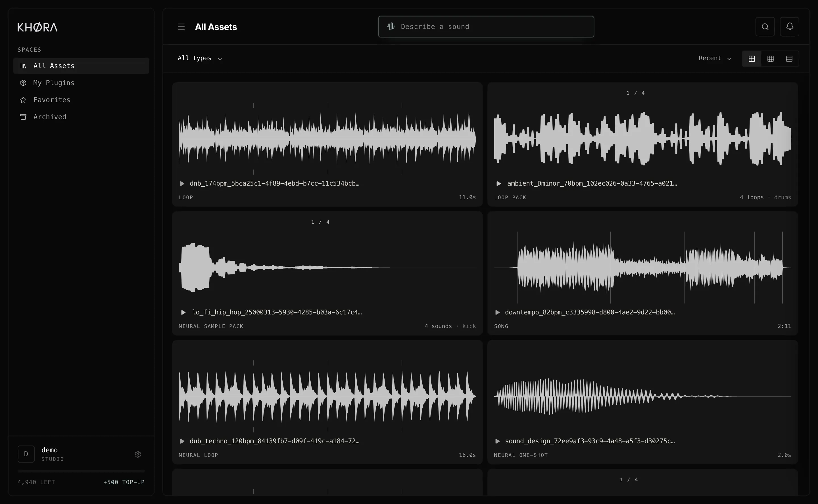Viewport: 818px width, 504px height.
Task: Click the My Plugins cube icon
Action: (x=23, y=83)
